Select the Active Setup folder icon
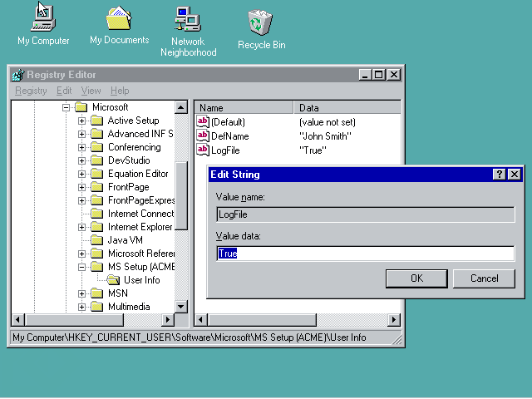Screen dimensions: 532x399 pyautogui.click(x=97, y=121)
